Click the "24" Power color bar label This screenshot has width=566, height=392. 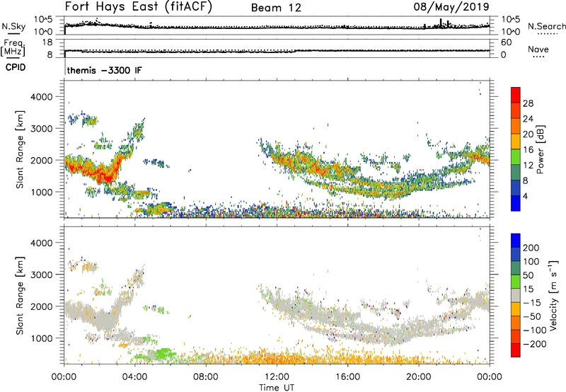tap(528, 119)
